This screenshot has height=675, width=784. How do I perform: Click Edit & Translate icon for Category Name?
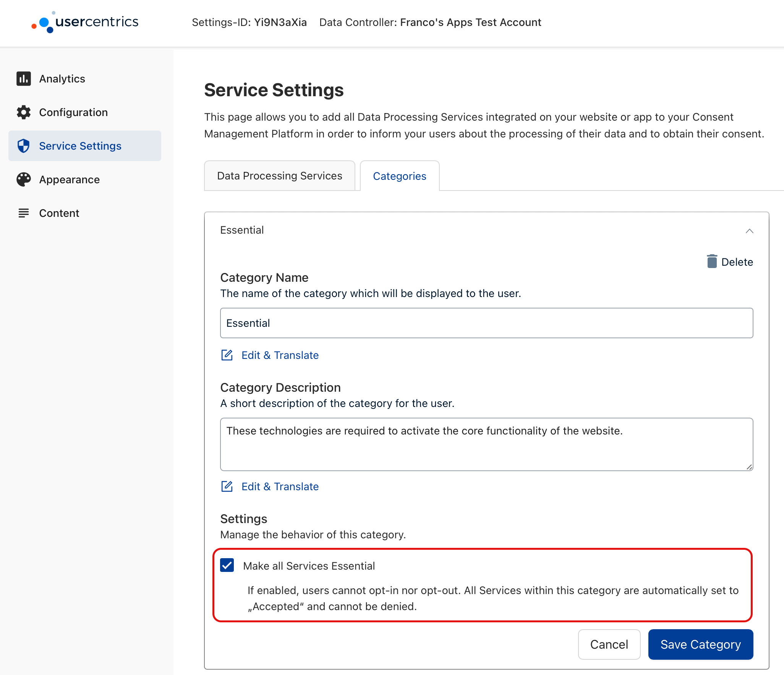tap(227, 355)
